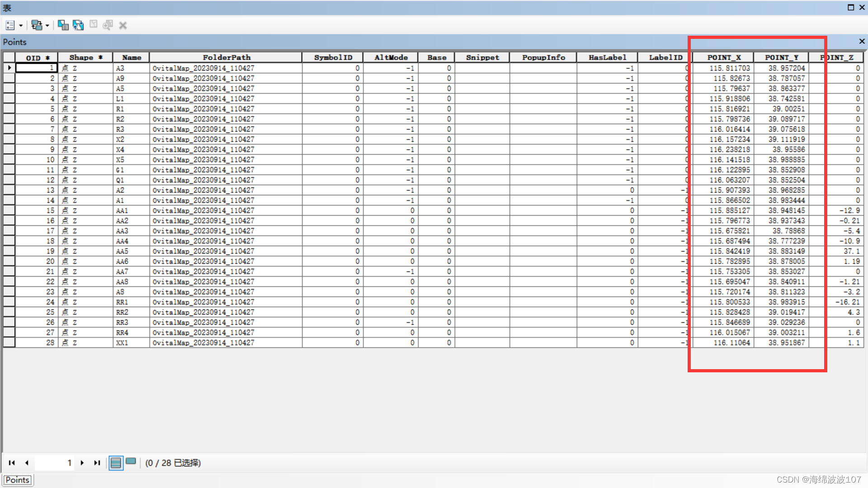Click the Clear Selection icon

click(94, 25)
